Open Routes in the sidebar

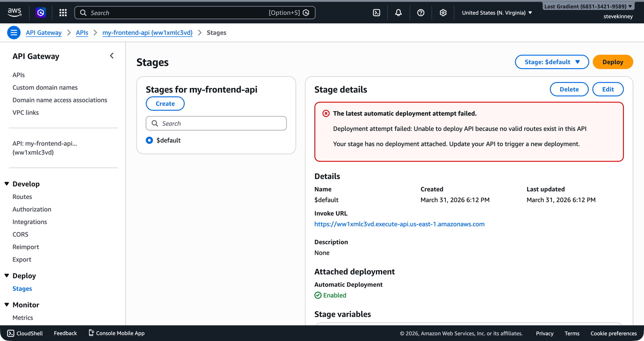22,197
